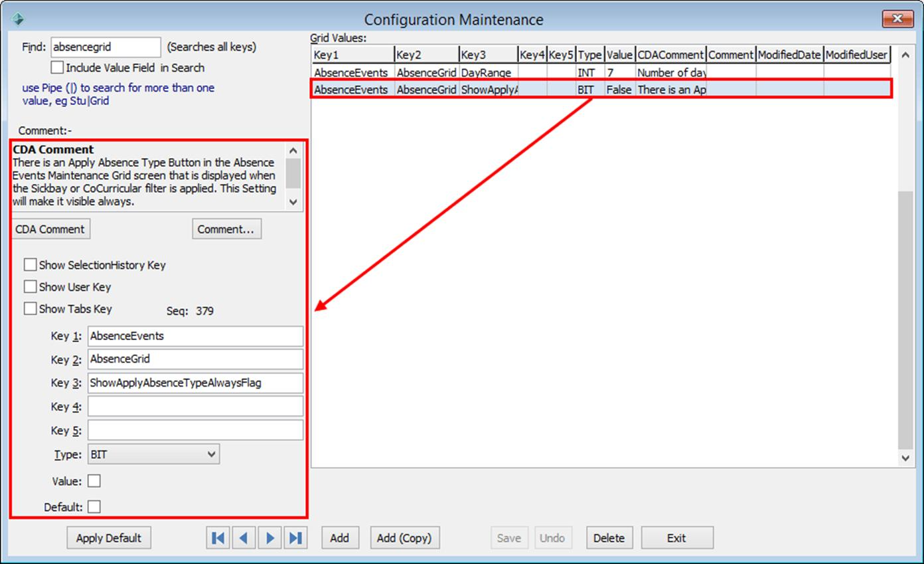Enable Include Value Field in Search

pos(57,68)
